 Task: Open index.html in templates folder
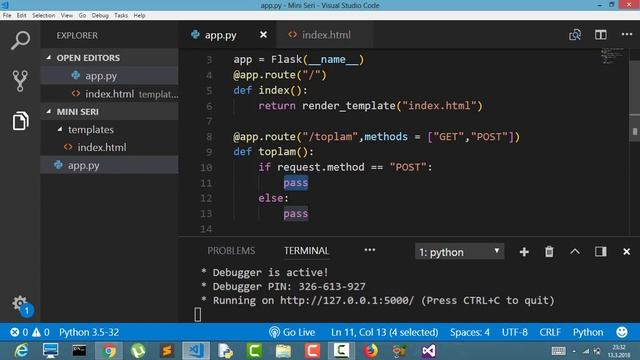[109, 147]
